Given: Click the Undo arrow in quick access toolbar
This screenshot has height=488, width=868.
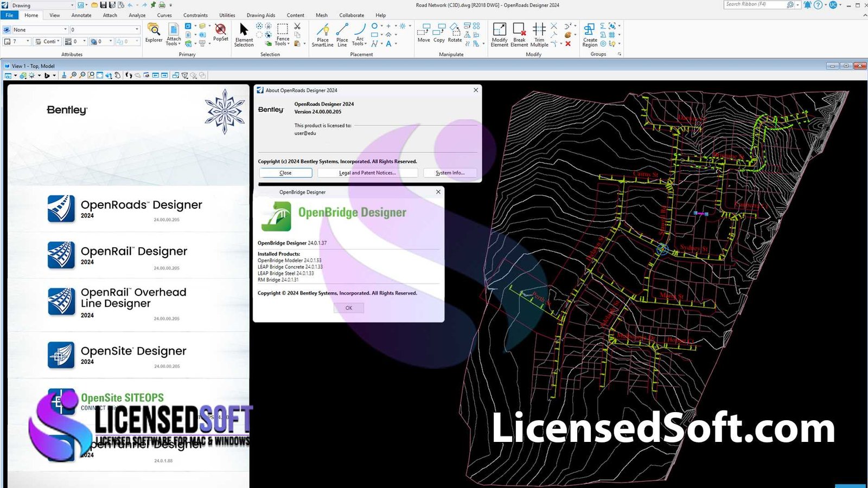Looking at the screenshot, I should point(130,5).
